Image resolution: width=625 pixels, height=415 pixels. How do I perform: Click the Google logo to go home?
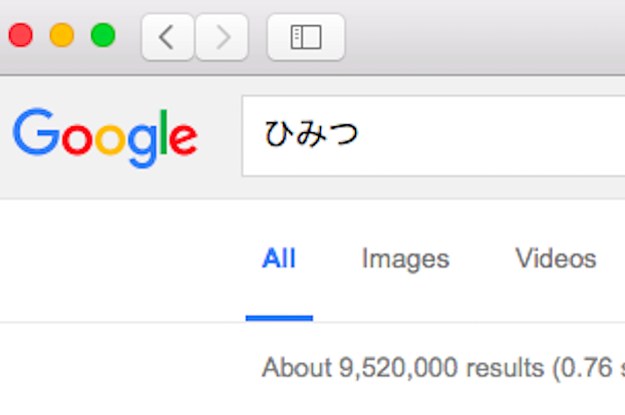pyautogui.click(x=106, y=137)
